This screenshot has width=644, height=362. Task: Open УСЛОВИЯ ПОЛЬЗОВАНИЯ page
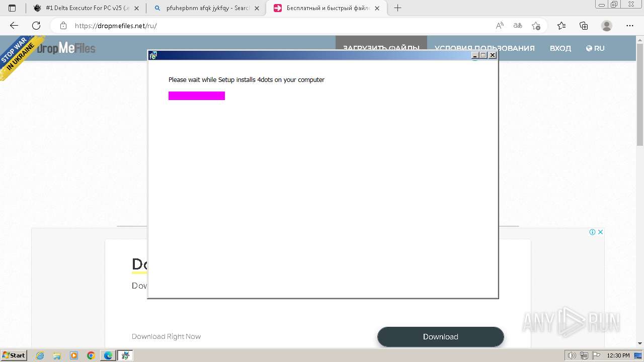485,48
